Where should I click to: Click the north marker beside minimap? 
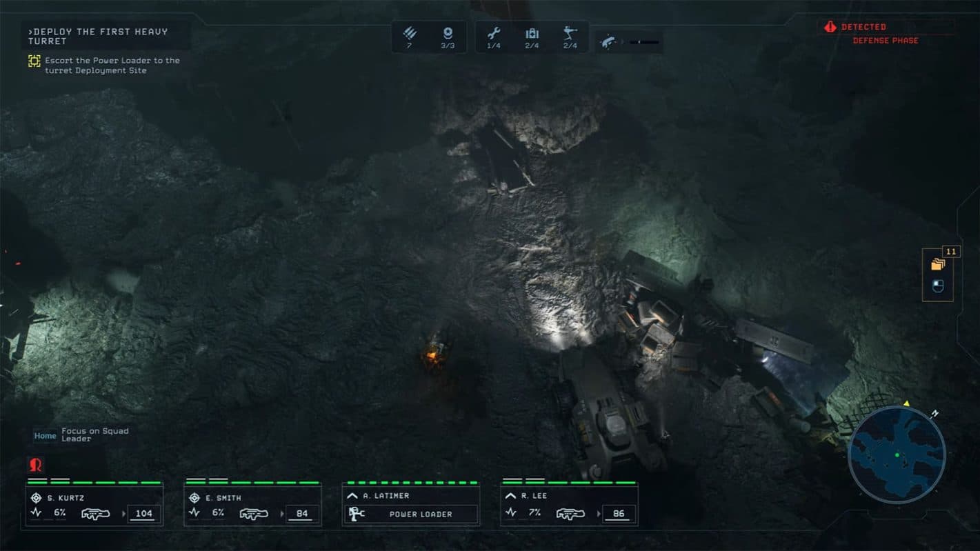[937, 414]
